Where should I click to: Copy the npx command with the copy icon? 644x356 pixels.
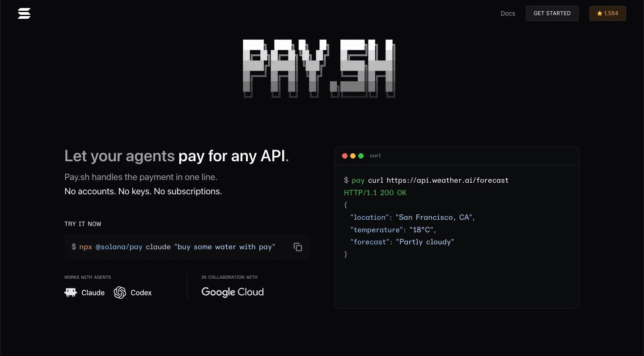pos(298,247)
